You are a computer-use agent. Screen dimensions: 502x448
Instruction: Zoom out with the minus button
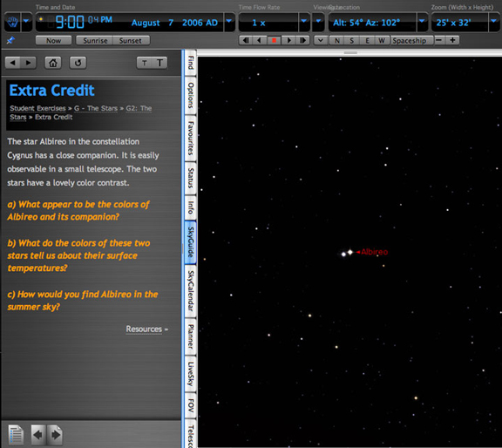point(439,40)
